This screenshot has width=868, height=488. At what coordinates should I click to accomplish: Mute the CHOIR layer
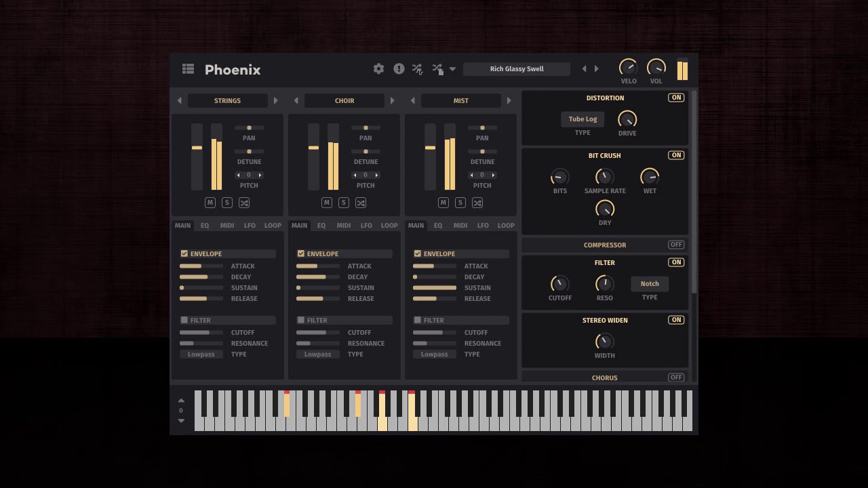326,203
